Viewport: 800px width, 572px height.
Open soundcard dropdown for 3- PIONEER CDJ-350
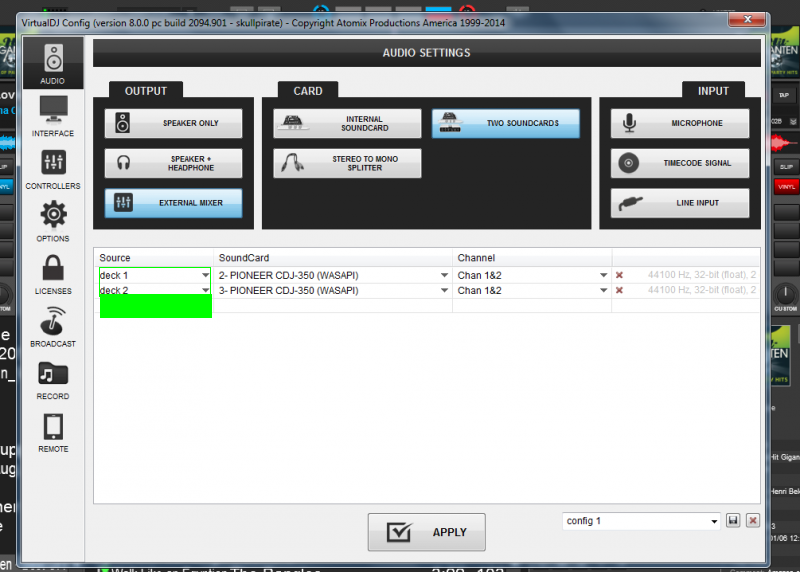pos(444,290)
